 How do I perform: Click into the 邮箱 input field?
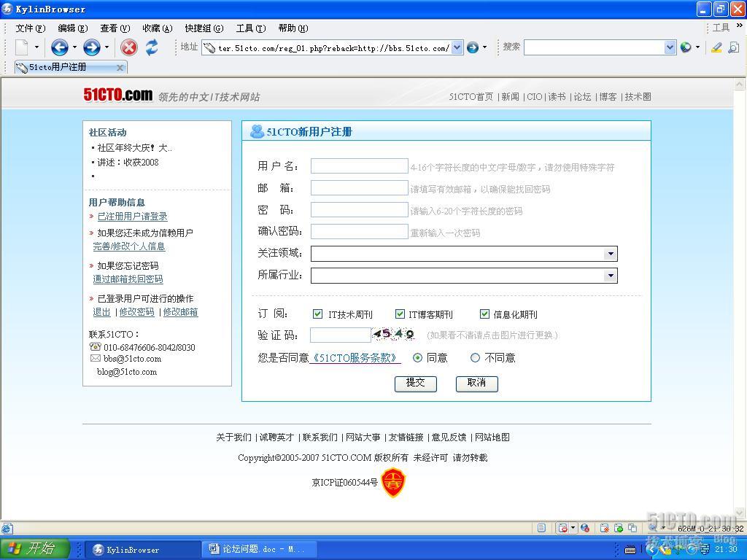pos(359,188)
